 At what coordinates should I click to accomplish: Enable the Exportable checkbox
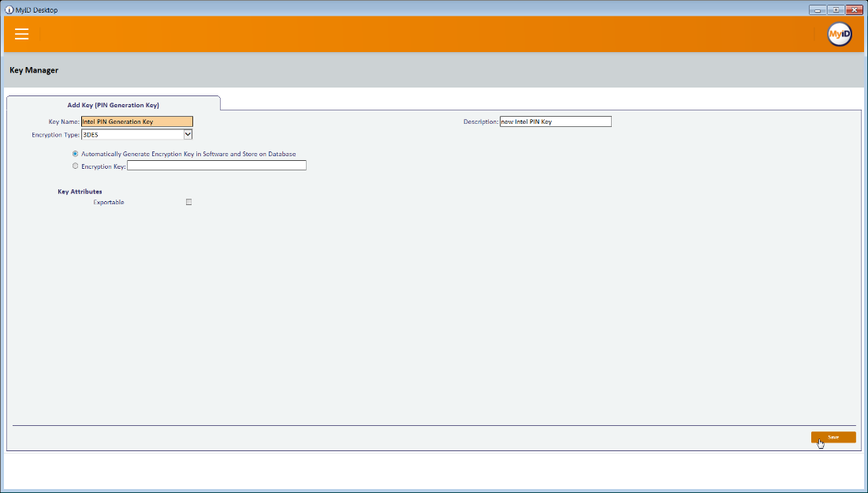click(188, 202)
